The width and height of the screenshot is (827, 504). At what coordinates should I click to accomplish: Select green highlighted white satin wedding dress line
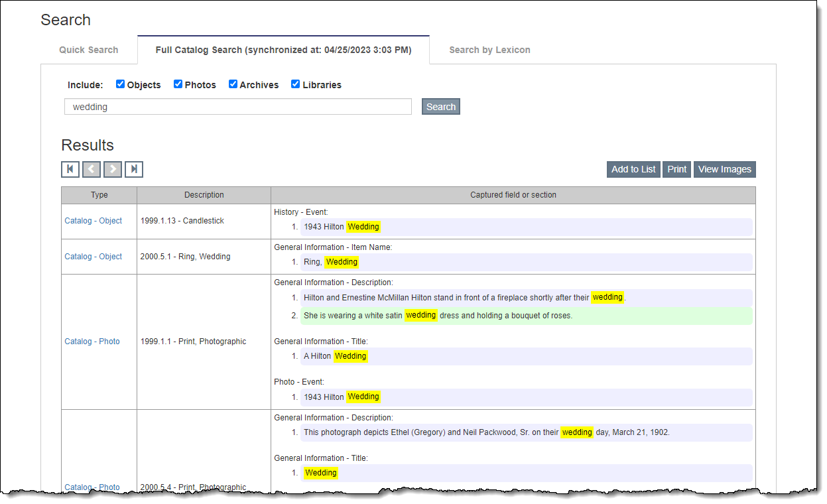[526, 316]
